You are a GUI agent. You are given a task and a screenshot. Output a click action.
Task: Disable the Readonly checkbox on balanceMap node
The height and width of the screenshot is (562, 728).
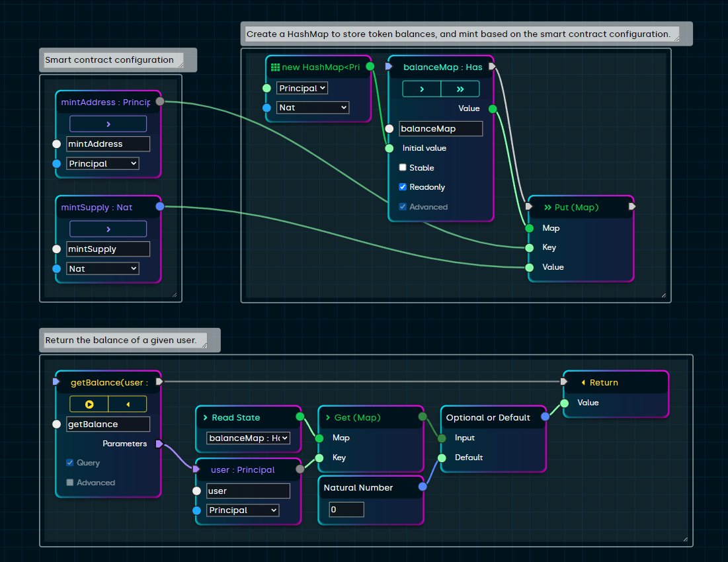402,187
